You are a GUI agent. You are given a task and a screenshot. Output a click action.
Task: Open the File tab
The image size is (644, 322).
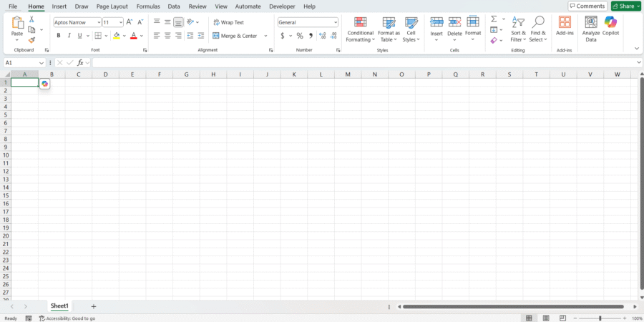pyautogui.click(x=13, y=6)
